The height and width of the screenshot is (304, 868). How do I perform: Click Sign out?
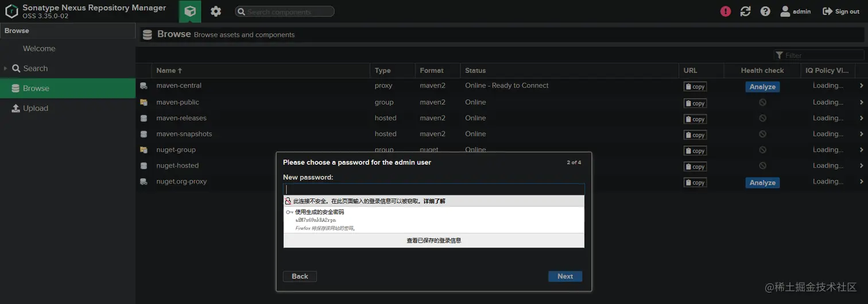pos(841,11)
